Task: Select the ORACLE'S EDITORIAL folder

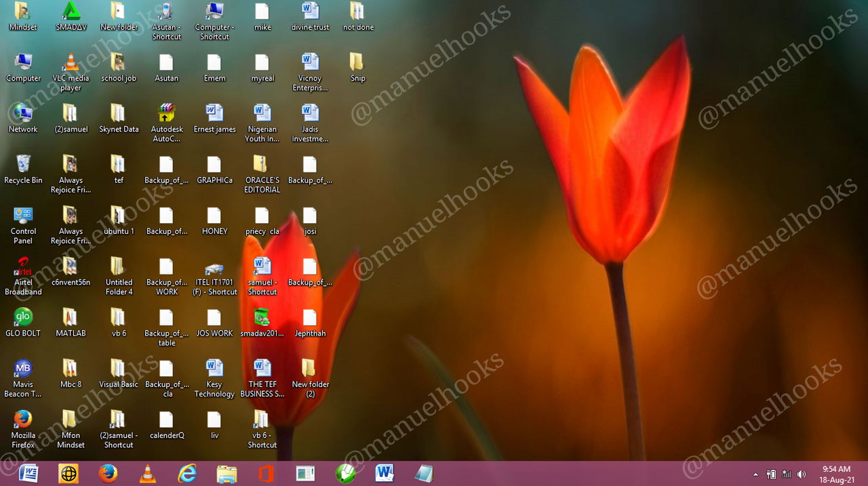Action: pos(262,174)
